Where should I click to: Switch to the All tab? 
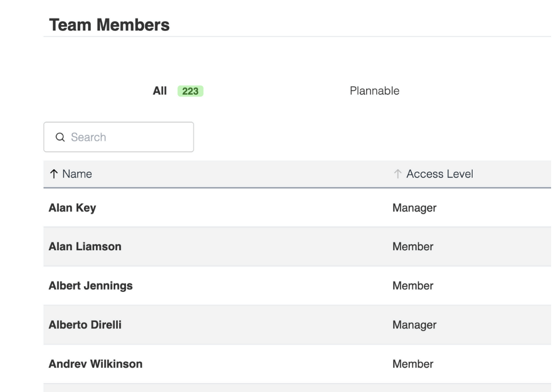coord(160,91)
